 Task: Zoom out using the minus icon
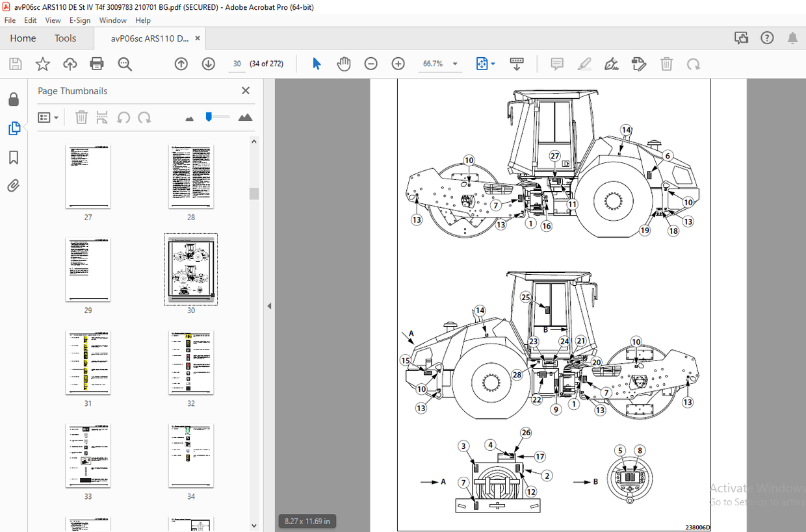tap(370, 64)
